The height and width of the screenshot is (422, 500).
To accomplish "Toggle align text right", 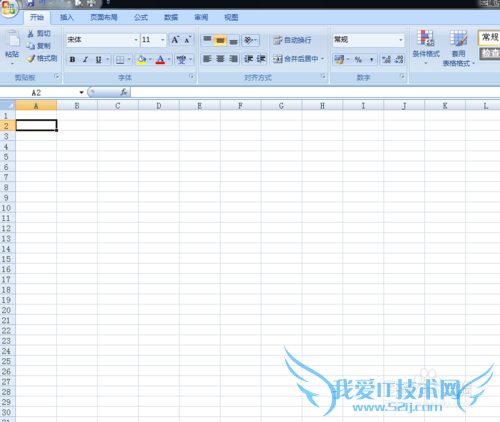I will [x=233, y=59].
